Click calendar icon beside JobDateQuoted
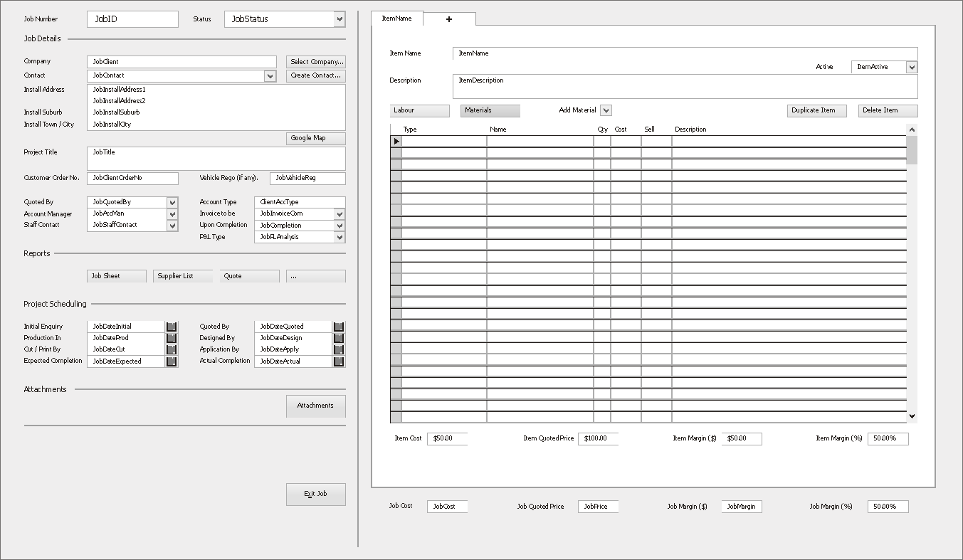The image size is (963, 560). [339, 327]
